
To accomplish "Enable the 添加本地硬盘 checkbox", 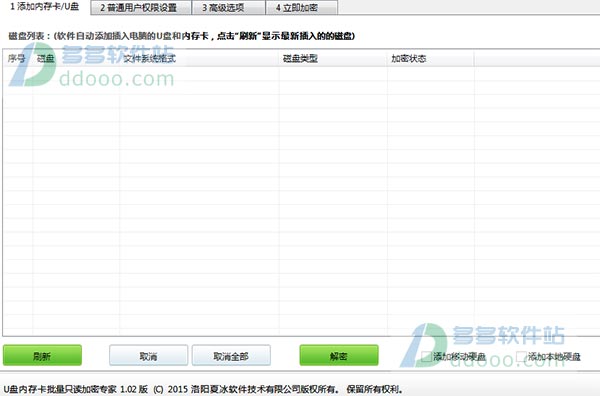I will [521, 357].
